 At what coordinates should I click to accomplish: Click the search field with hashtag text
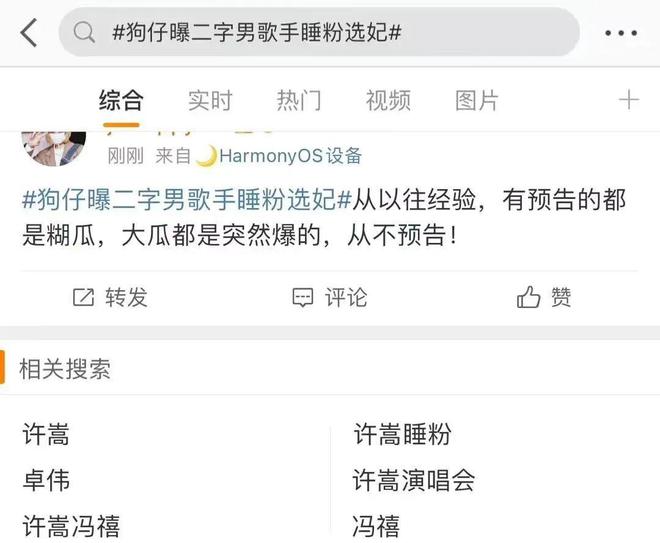pyautogui.click(x=319, y=32)
